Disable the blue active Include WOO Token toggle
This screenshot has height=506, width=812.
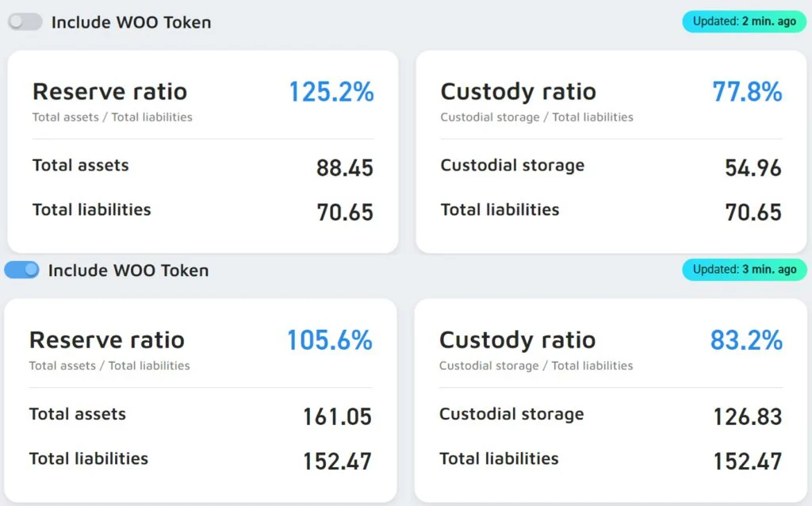pos(21,270)
